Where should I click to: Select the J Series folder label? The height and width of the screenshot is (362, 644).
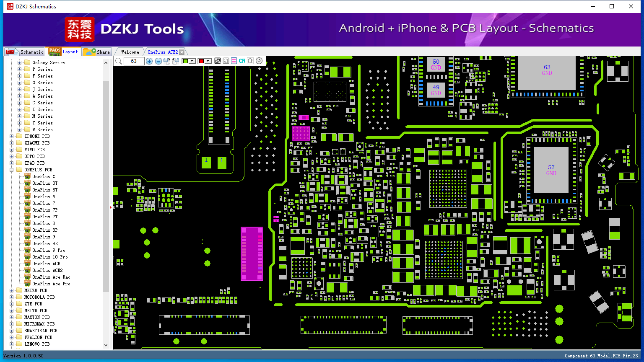tap(42, 89)
